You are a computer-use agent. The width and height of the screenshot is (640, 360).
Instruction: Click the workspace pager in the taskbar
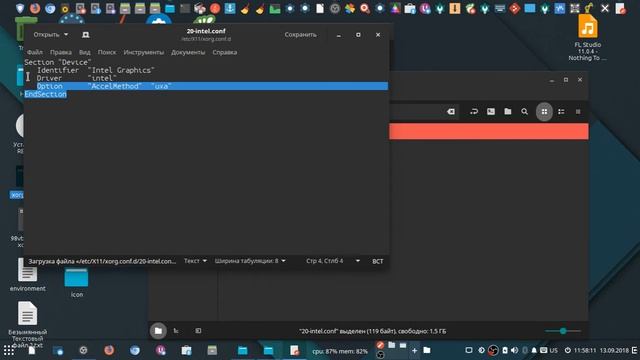(x=391, y=350)
